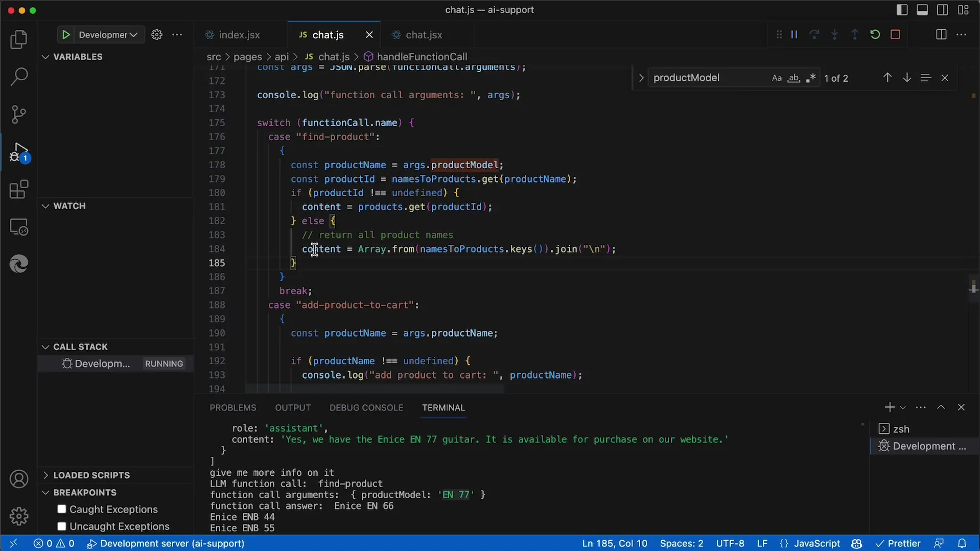Open the Remote Explorer view
The height and width of the screenshot is (551, 980).
pos(19,227)
